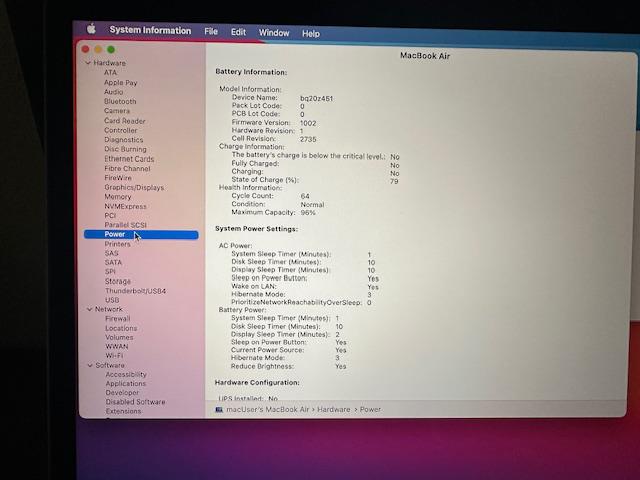Open the System Information app menu
This screenshot has height=480, width=640.
(x=150, y=30)
